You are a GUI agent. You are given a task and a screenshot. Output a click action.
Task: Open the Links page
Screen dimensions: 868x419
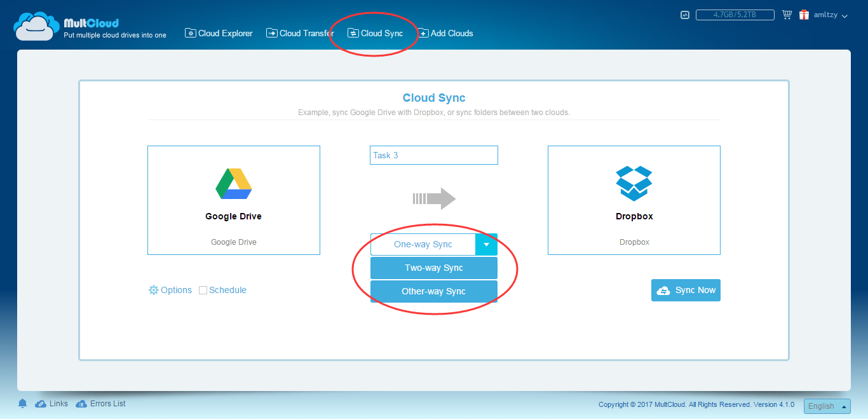51,403
